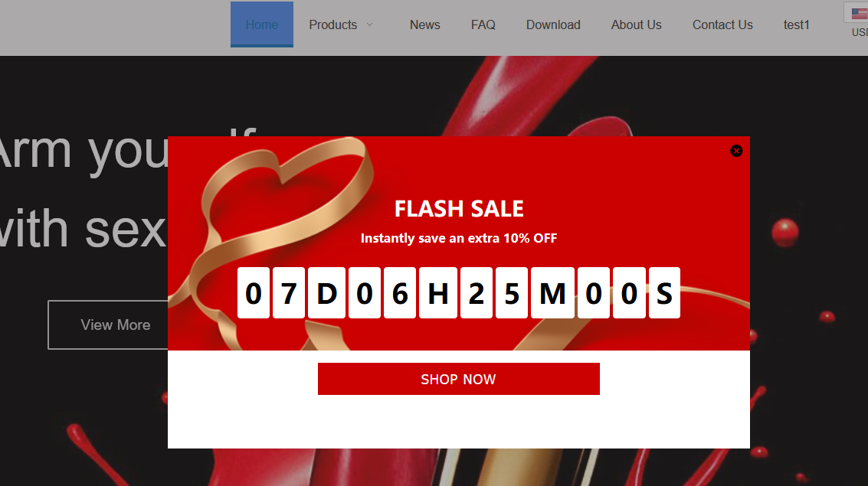
Task: Close the flash sale popup
Action: pos(736,151)
